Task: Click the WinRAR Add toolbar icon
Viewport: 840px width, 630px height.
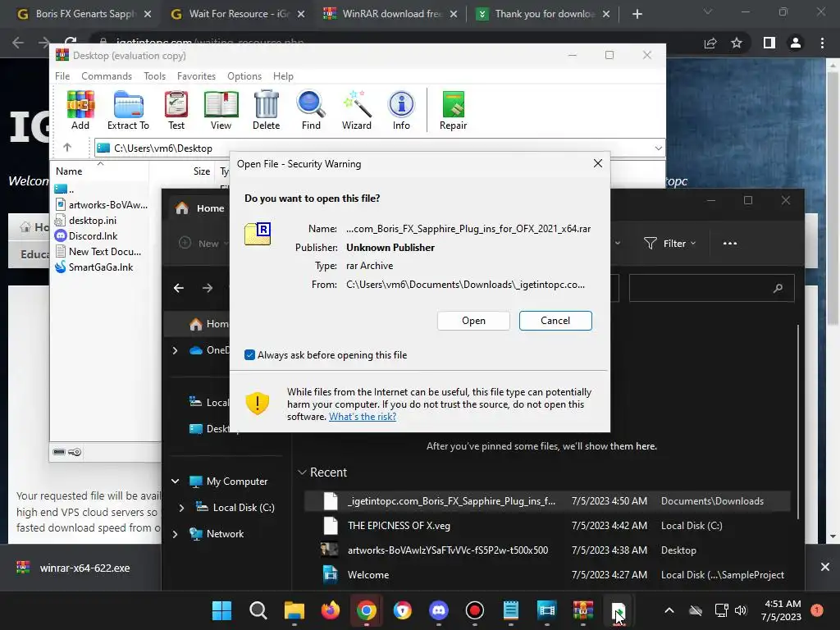Action: [x=80, y=111]
